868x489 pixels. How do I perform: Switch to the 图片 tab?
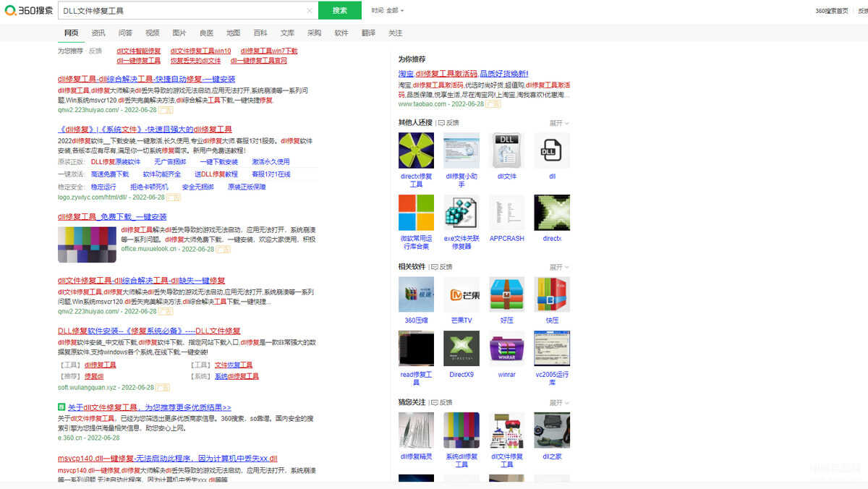click(x=179, y=33)
